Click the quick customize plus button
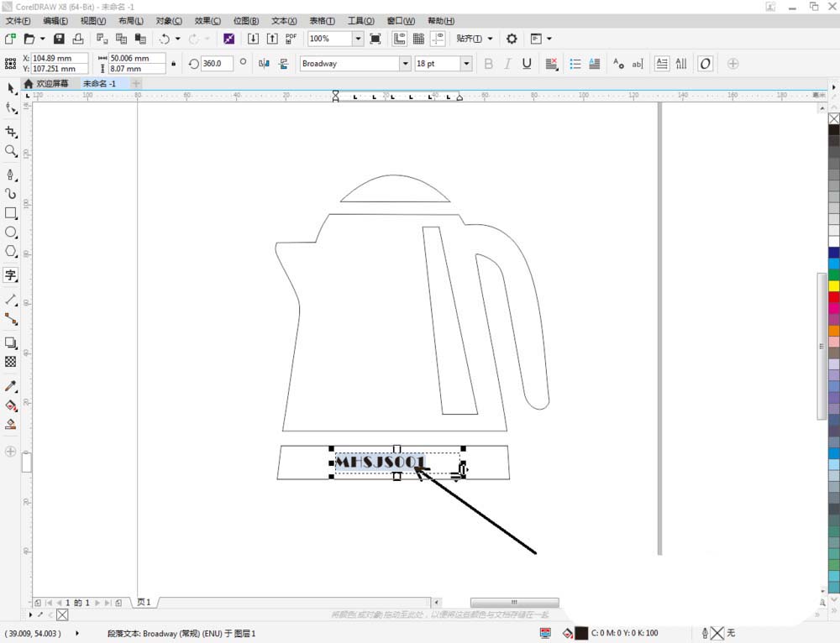840x643 pixels. click(732, 64)
